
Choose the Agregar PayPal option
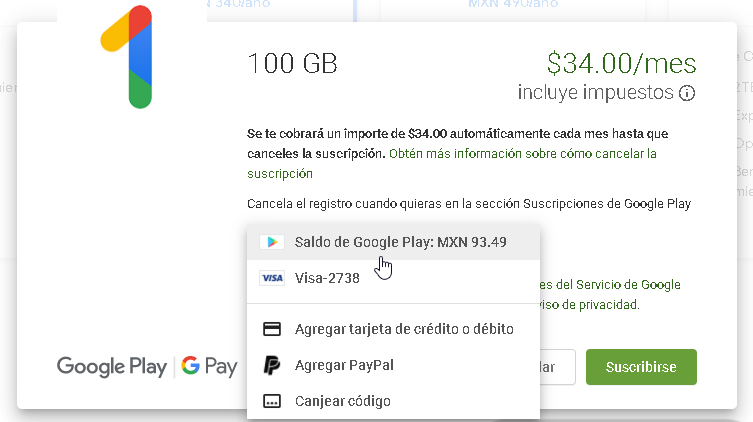click(344, 365)
